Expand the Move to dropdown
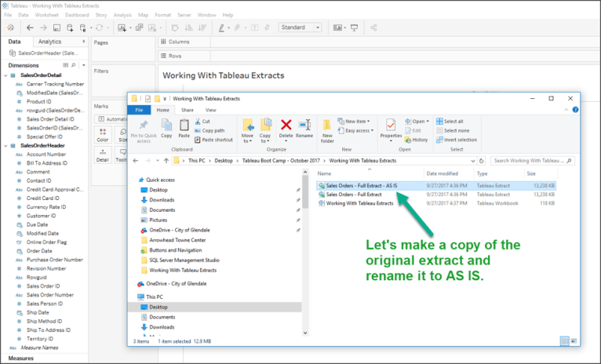 click(248, 140)
